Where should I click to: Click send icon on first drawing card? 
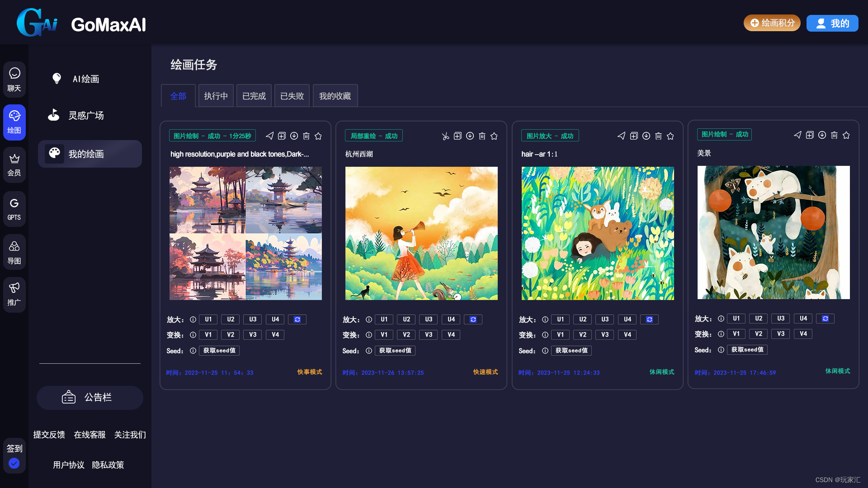click(269, 136)
